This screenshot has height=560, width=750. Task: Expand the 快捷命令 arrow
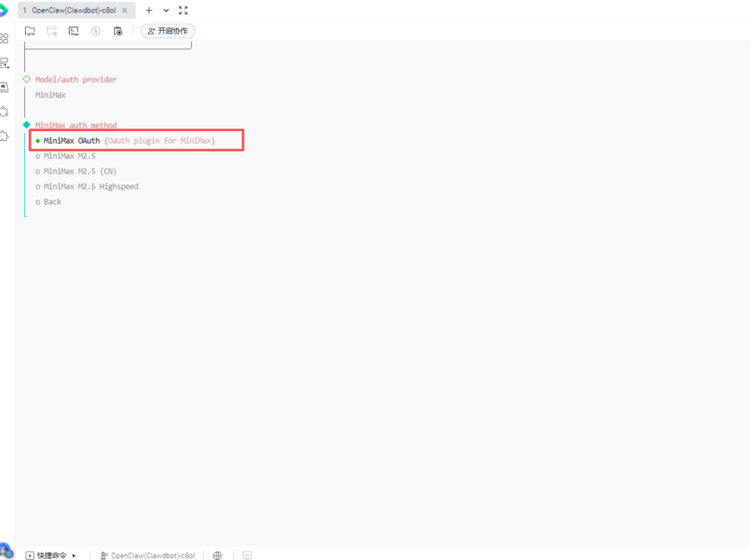point(74,555)
